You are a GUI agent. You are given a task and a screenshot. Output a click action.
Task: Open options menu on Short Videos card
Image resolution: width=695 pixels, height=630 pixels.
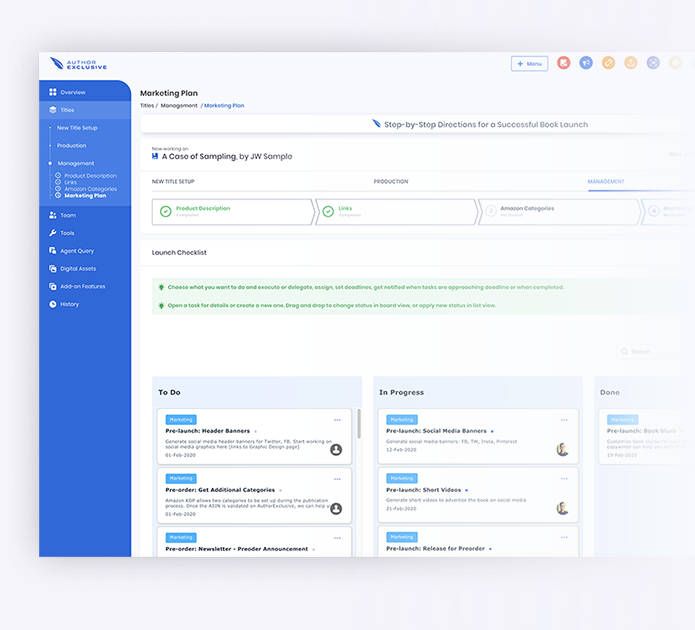tap(564, 478)
